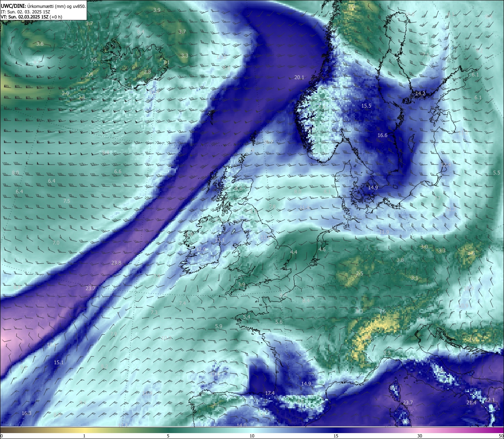Click the 3.0 value label
The image size is (504, 439).
424,247
